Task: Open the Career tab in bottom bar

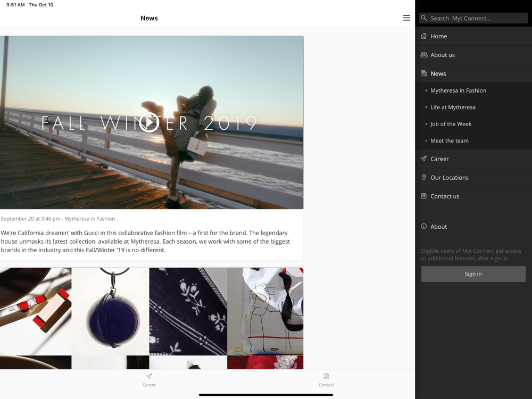Action: click(x=149, y=380)
